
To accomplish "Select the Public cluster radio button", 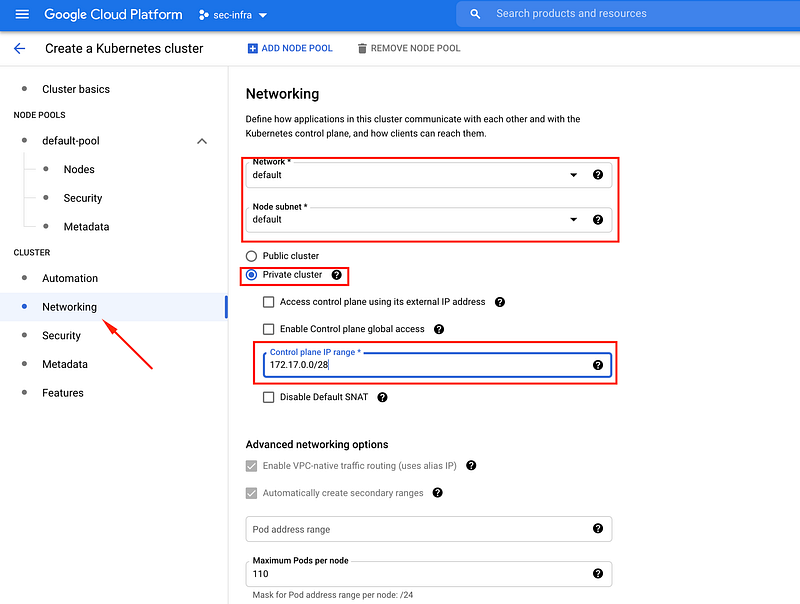I will pos(251,256).
